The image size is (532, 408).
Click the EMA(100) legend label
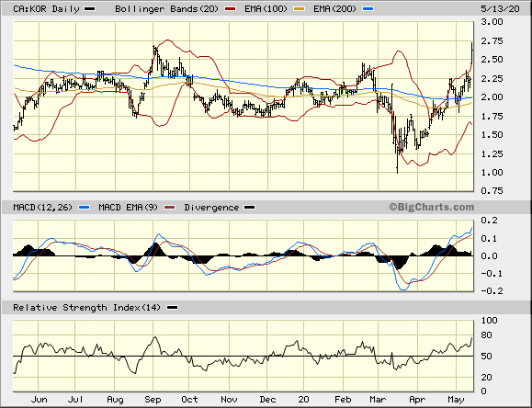(x=266, y=9)
